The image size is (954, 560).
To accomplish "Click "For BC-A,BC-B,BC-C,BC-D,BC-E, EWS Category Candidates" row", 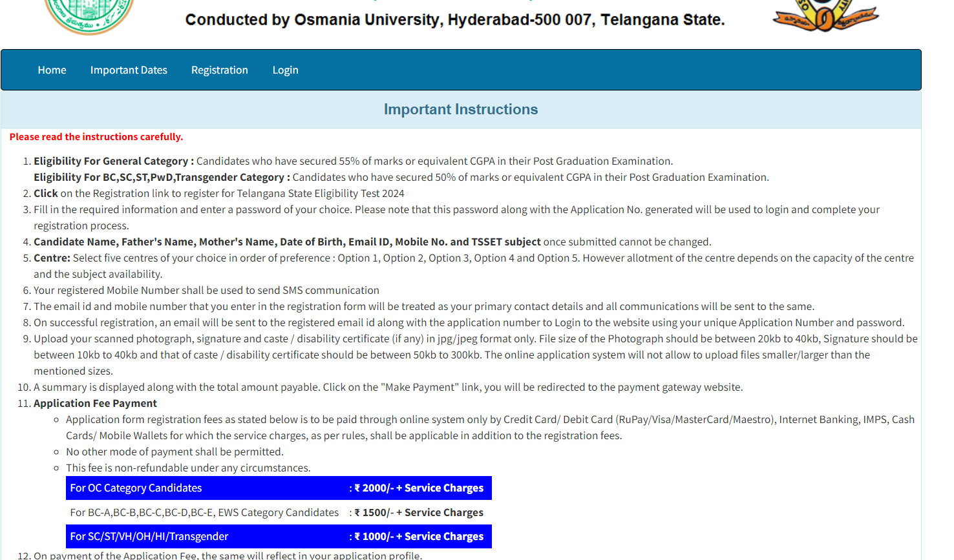I will pyautogui.click(x=279, y=512).
